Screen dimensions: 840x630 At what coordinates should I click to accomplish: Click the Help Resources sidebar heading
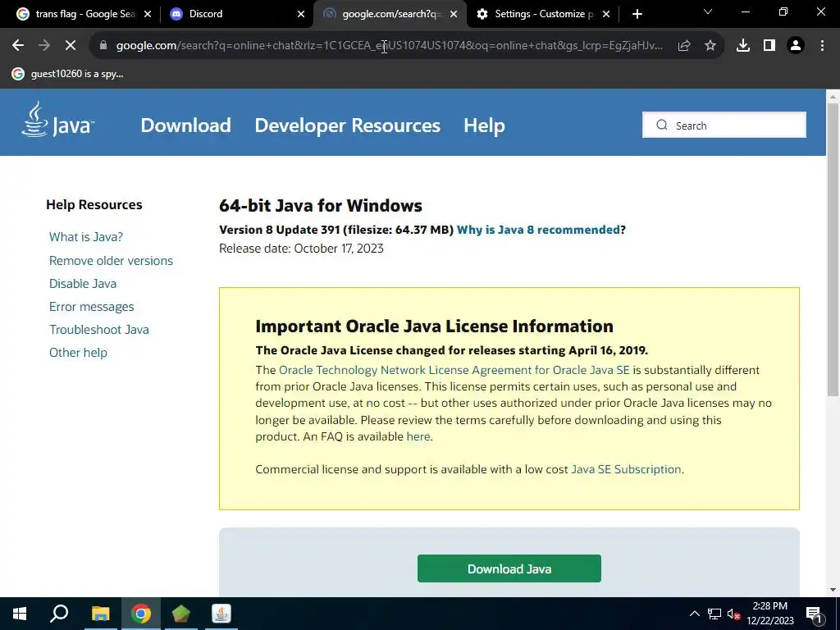coord(94,204)
